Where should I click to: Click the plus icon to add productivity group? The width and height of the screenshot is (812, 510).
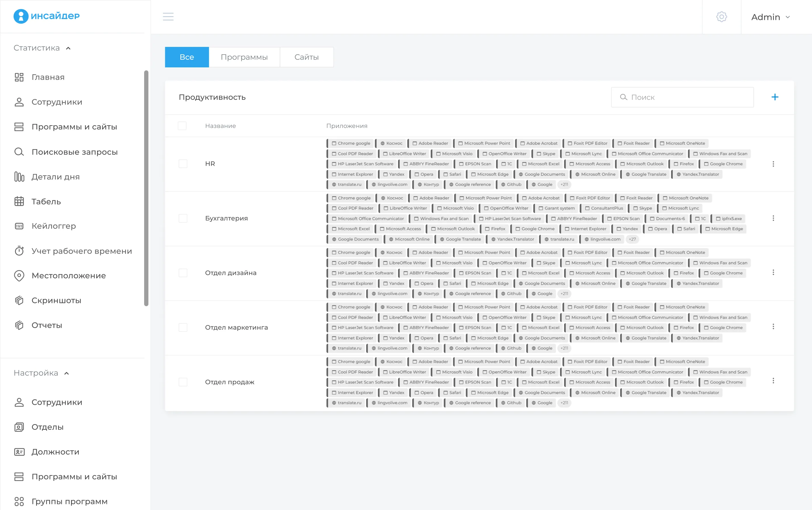coord(774,97)
